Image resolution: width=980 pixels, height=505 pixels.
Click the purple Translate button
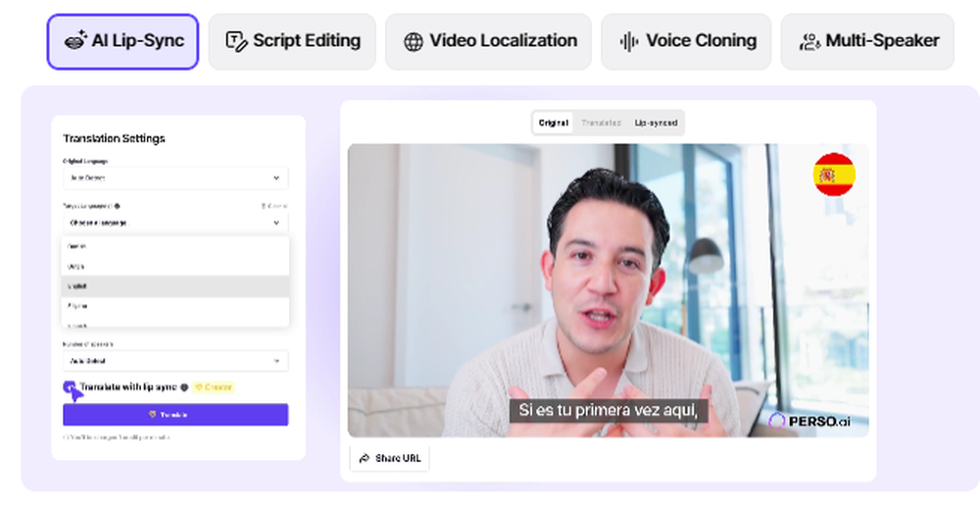point(175,415)
